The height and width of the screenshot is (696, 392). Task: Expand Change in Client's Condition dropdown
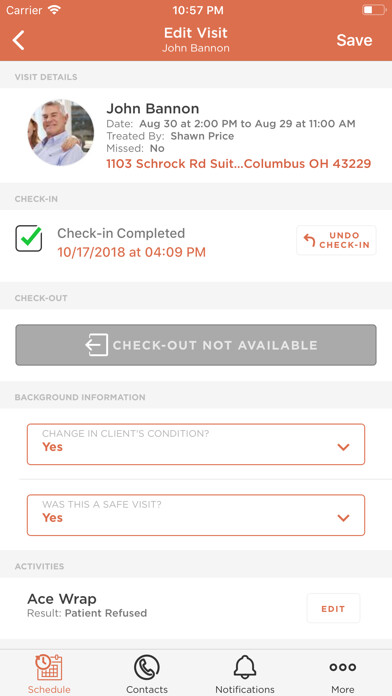click(196, 444)
